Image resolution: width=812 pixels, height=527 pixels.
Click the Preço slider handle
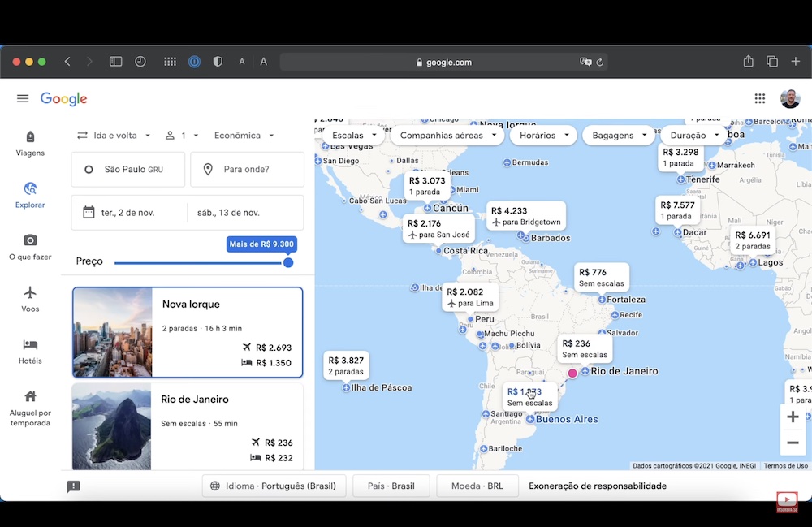pos(288,263)
